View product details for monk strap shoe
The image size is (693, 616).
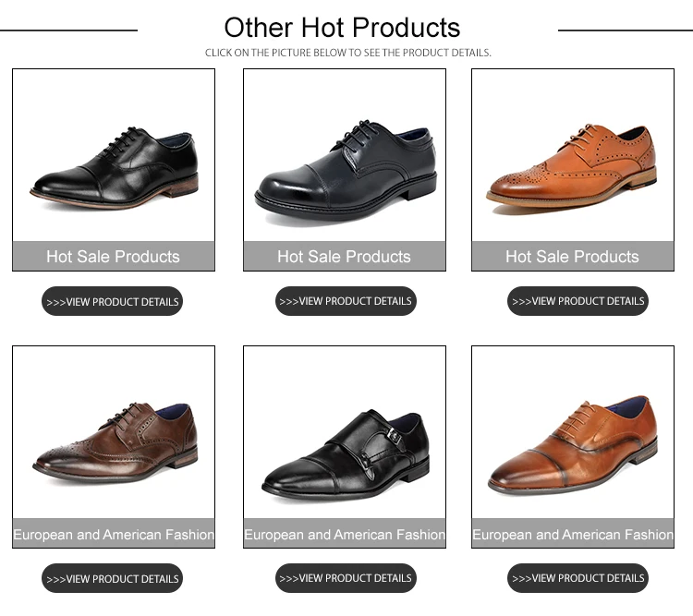tap(346, 578)
